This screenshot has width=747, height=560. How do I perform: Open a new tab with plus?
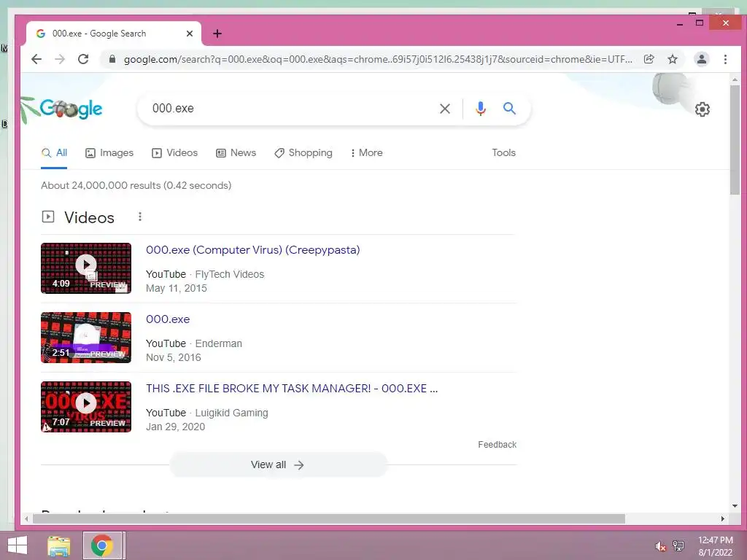point(217,34)
